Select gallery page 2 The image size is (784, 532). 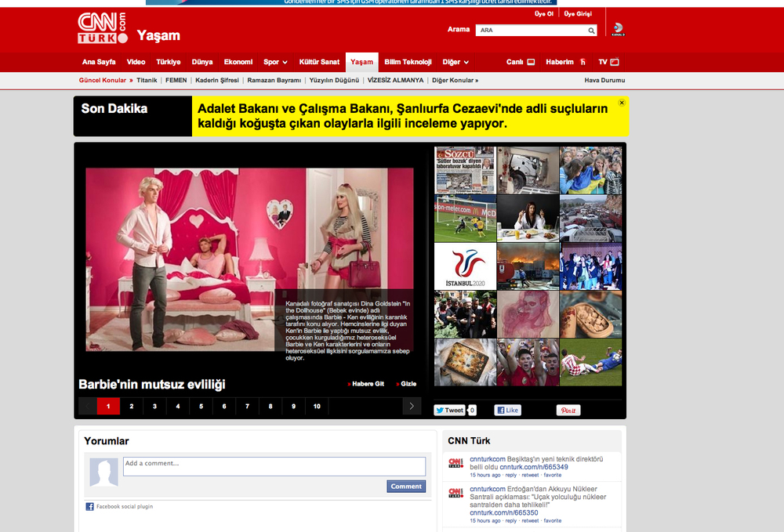[132, 406]
